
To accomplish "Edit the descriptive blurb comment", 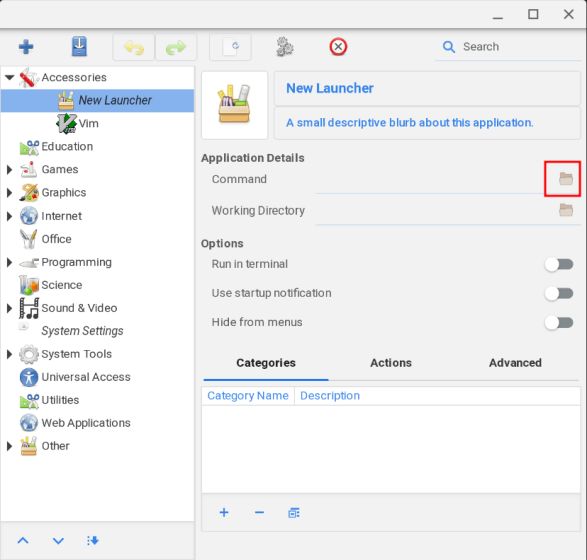I will click(427, 123).
